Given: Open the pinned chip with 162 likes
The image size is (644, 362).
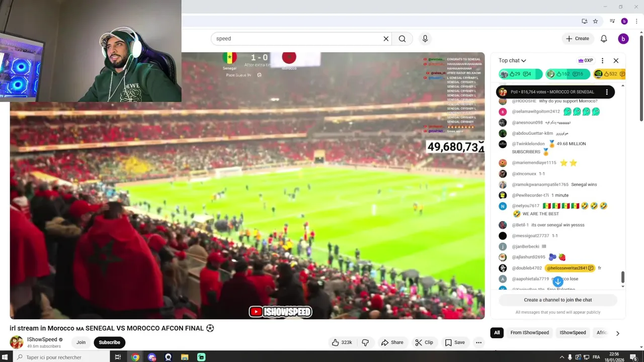Looking at the screenshot, I should pyautogui.click(x=568, y=74).
